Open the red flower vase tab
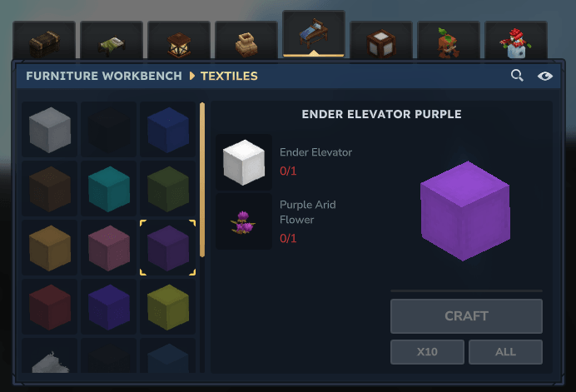Screen dimensions: 576x392 coord(516,41)
